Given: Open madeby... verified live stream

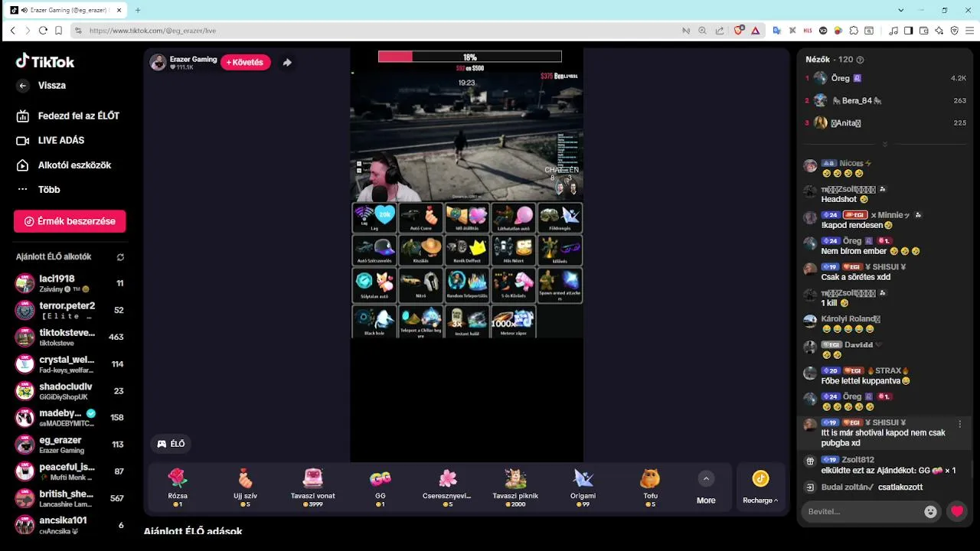Looking at the screenshot, I should click(x=70, y=417).
